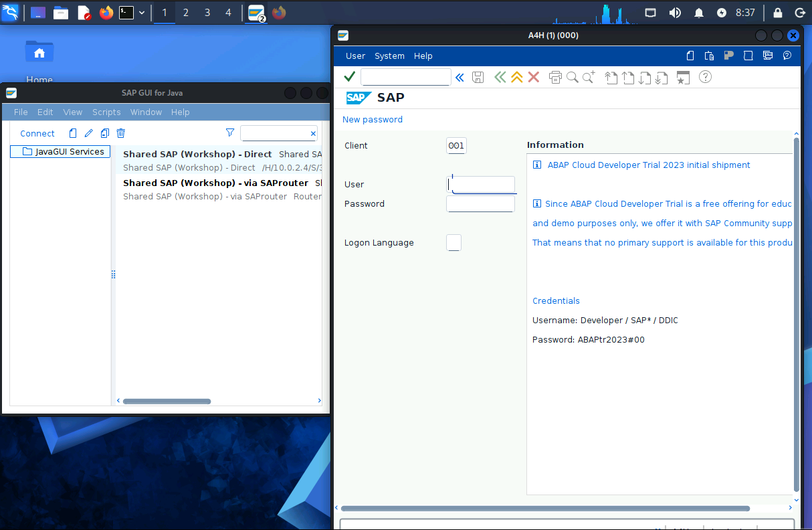Select Shared SAP (Workshop) - Direct connection
This screenshot has height=530, width=812.
(x=219, y=161)
